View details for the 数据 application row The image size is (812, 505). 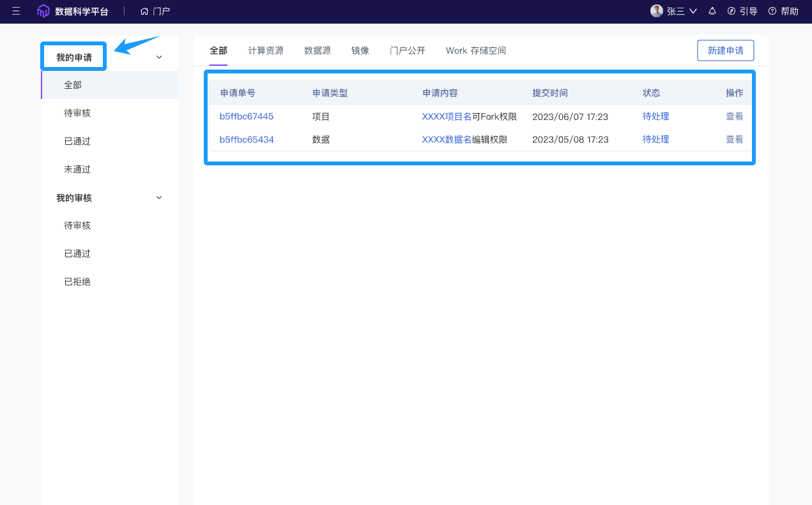point(734,139)
